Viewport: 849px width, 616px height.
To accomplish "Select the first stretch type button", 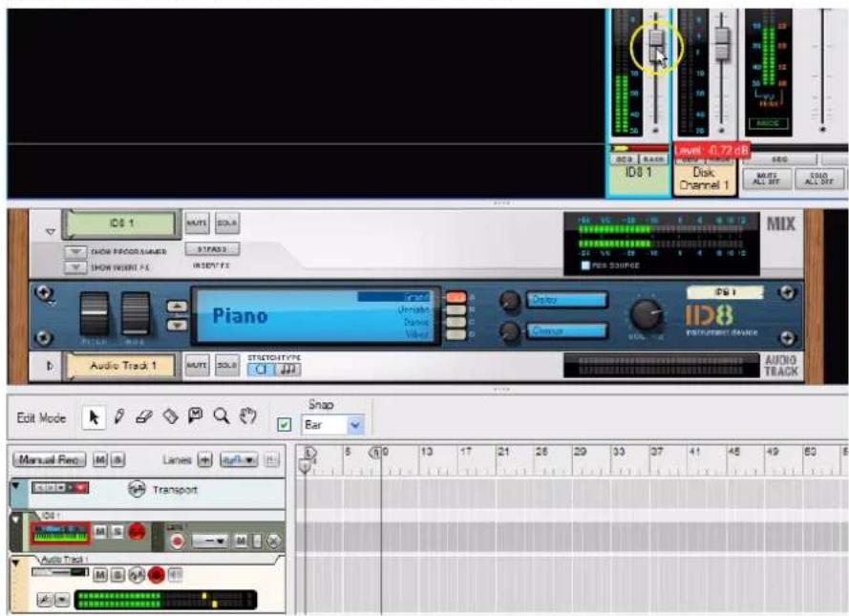I will (x=261, y=370).
